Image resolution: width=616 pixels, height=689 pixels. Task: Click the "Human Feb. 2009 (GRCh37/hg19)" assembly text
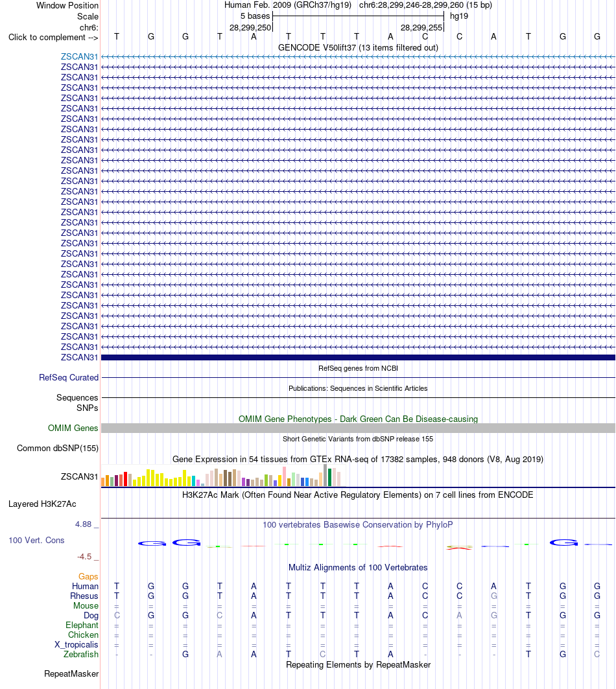coord(287,5)
